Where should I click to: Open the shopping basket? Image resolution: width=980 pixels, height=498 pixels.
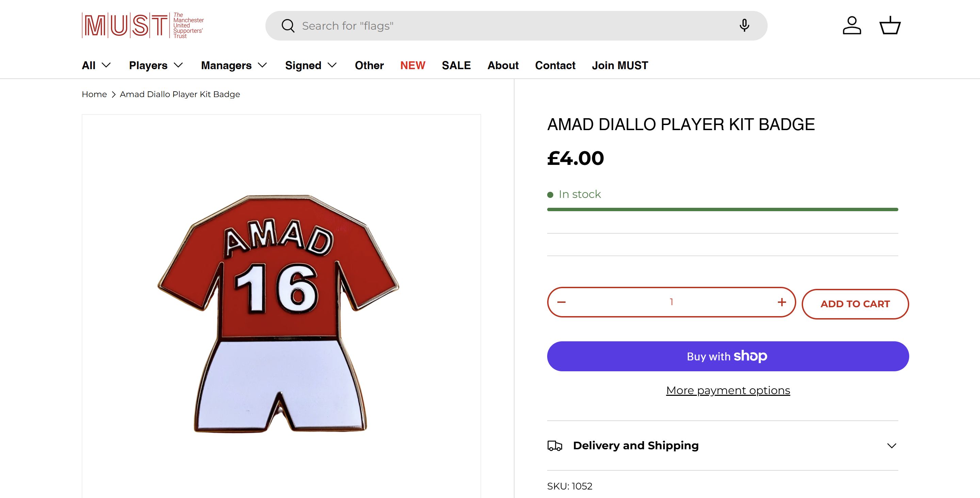890,26
